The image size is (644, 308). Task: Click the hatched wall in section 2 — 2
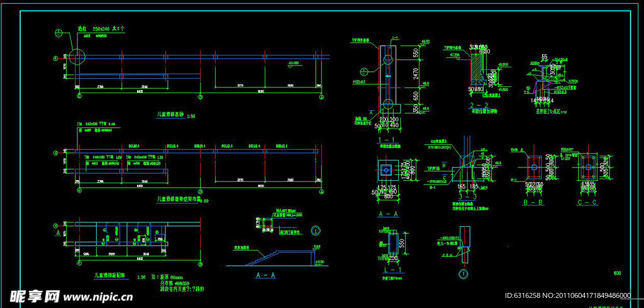475,68
